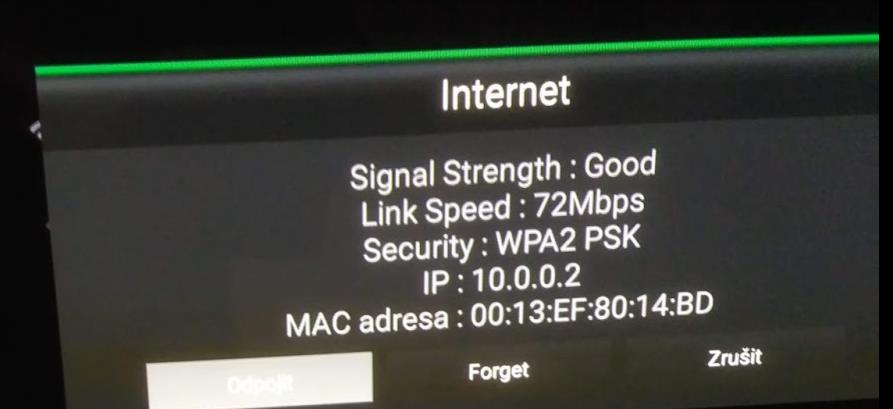Click the 72Mbps speed value
The height and width of the screenshot is (409, 893).
pyautogui.click(x=589, y=205)
